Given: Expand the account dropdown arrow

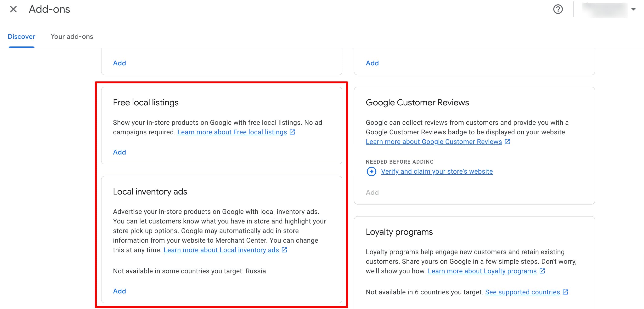Looking at the screenshot, I should click(x=633, y=9).
